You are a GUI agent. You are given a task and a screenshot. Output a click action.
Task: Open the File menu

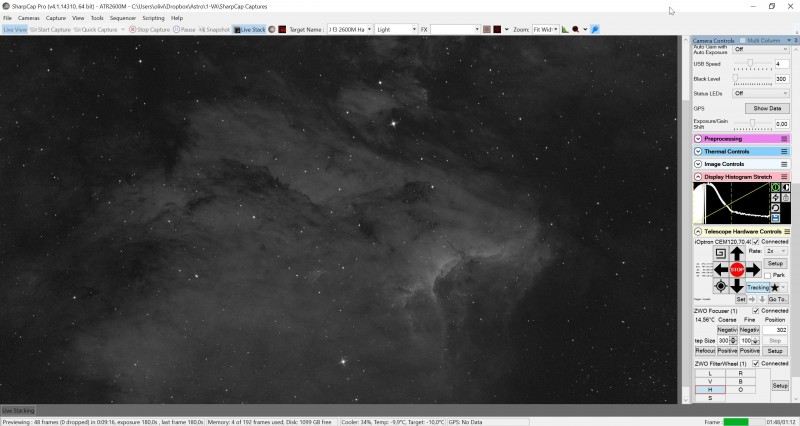(8, 18)
